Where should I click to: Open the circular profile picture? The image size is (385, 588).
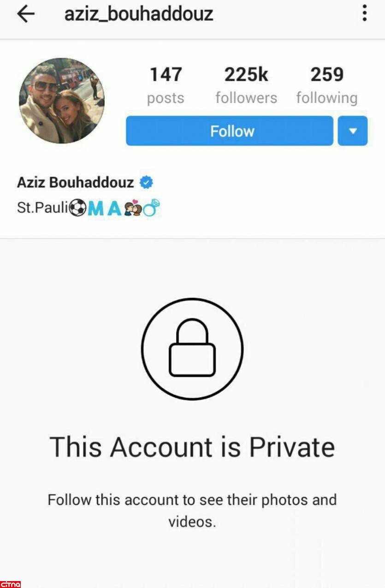click(62, 101)
